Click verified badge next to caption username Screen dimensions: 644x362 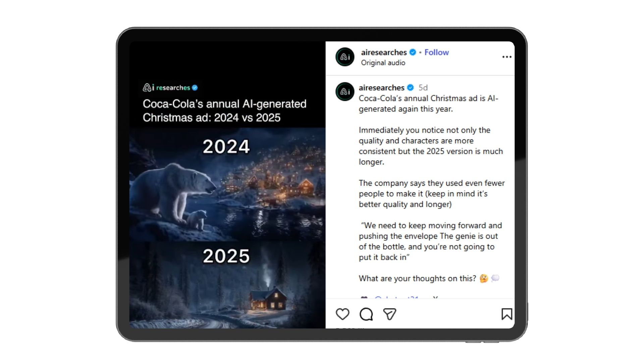(410, 87)
